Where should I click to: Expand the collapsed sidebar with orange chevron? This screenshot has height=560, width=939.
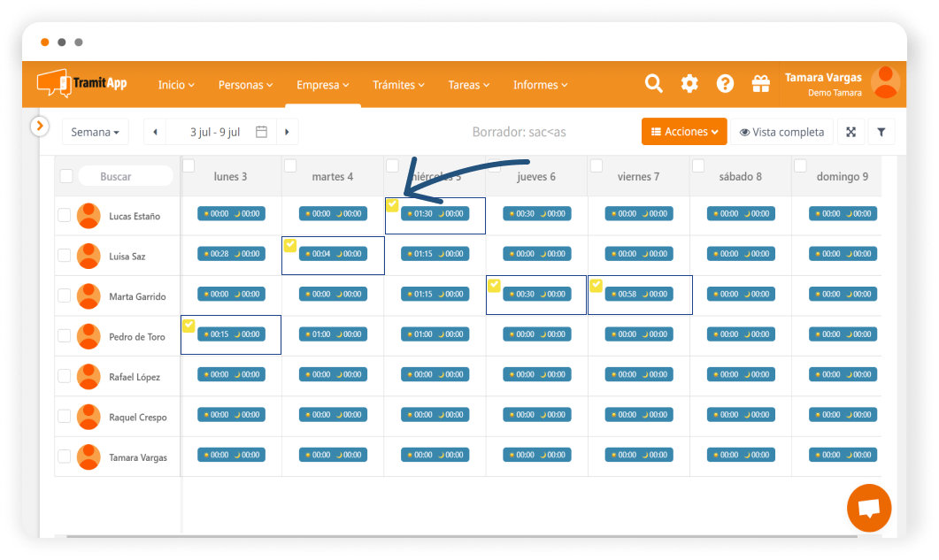[39, 127]
